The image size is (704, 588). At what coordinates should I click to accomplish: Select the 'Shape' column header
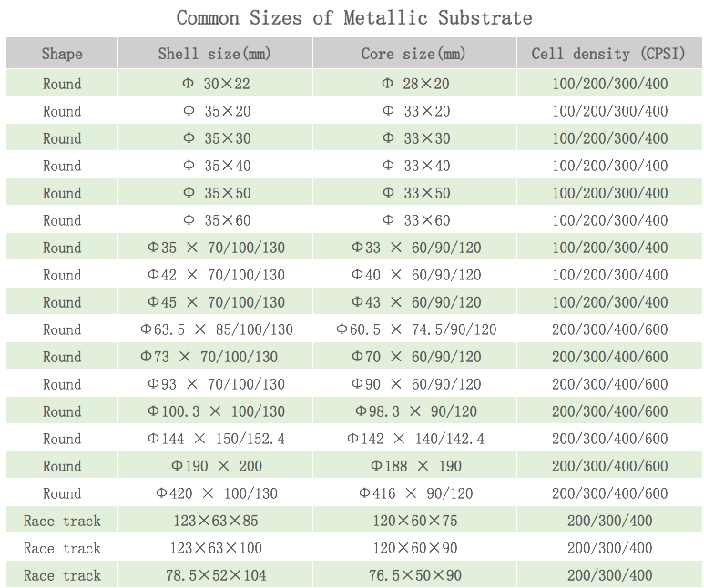[62, 54]
